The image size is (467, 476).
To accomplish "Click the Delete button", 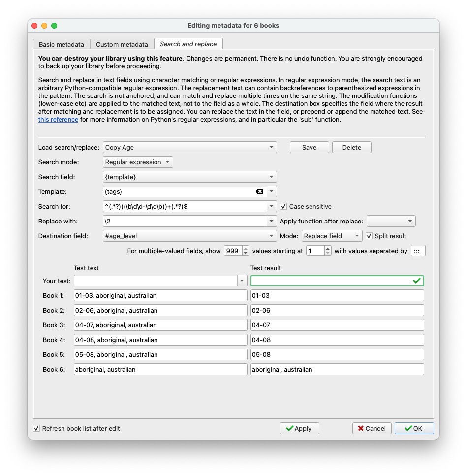I will pos(352,147).
